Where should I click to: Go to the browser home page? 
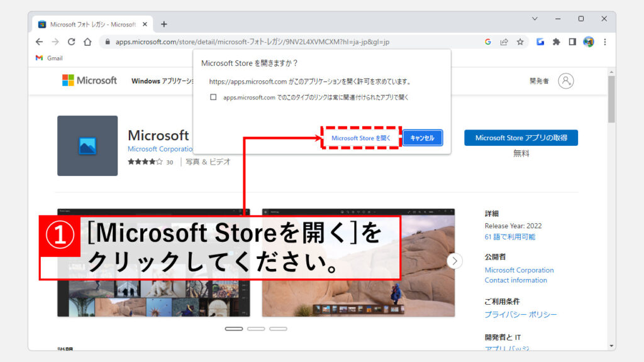[87, 42]
